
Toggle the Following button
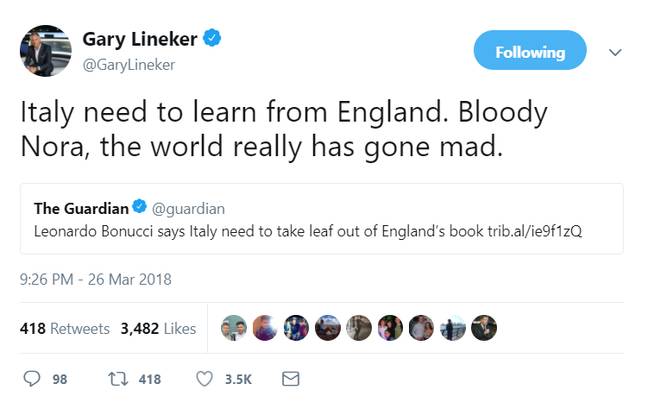pyautogui.click(x=530, y=50)
